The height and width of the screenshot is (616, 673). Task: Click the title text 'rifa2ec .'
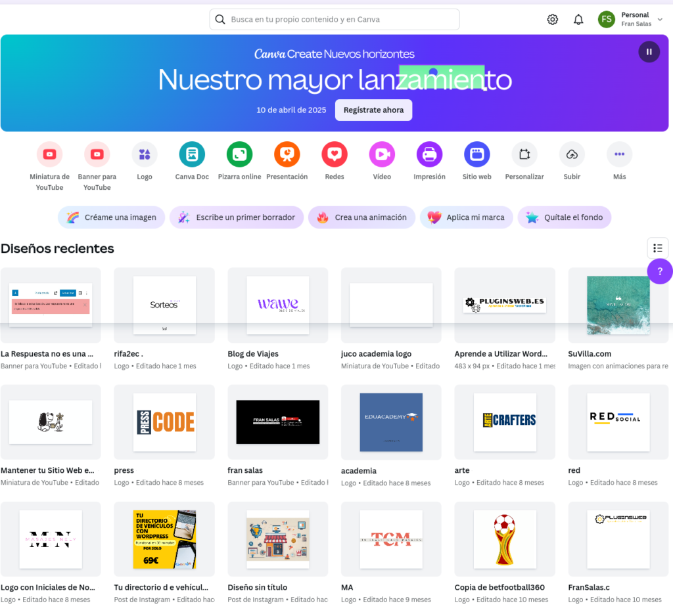(x=128, y=354)
